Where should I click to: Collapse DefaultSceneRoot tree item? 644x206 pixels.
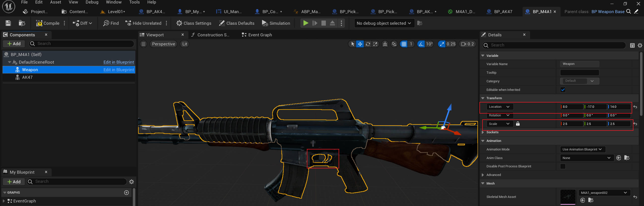coord(10,62)
